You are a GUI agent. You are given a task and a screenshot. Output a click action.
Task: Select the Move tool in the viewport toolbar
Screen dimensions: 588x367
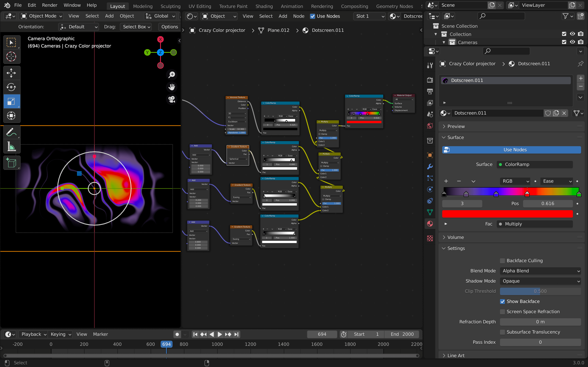click(11, 73)
